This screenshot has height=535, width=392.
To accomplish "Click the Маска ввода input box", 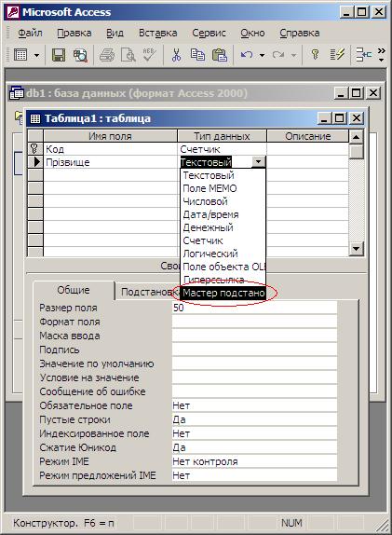I will [254, 336].
